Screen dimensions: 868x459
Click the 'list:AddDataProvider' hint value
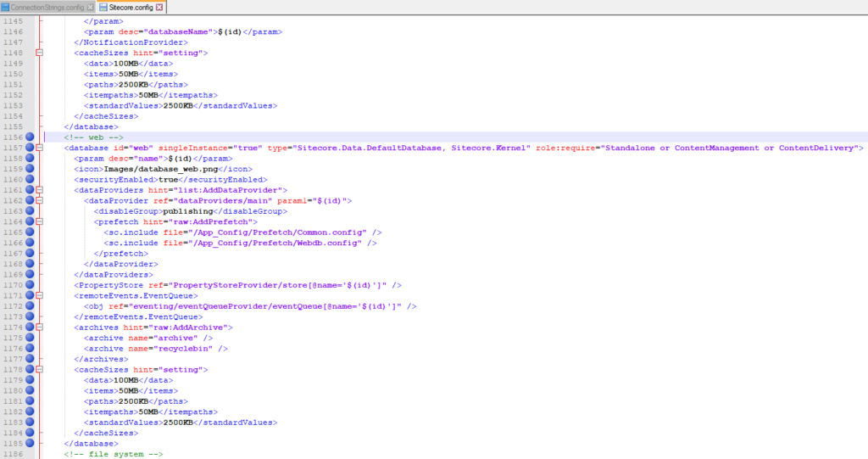(x=228, y=190)
